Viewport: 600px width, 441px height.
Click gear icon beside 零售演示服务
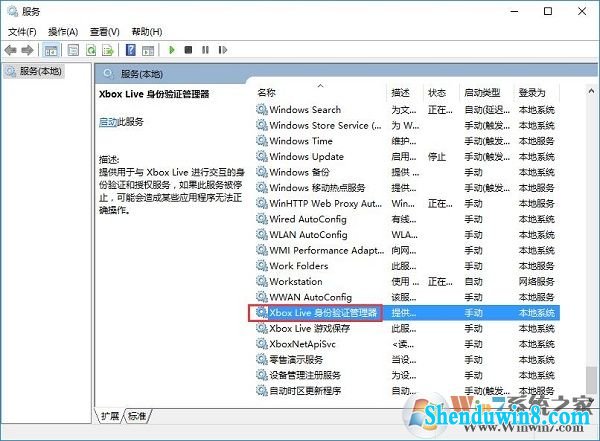262,360
